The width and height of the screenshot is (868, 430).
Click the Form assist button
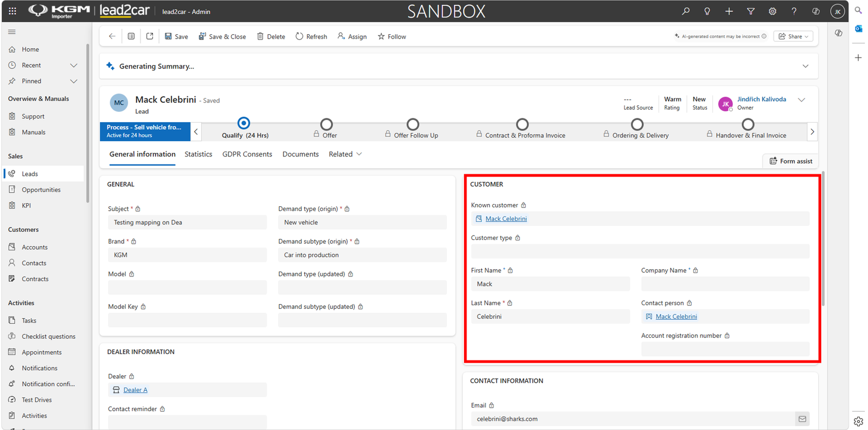point(790,161)
